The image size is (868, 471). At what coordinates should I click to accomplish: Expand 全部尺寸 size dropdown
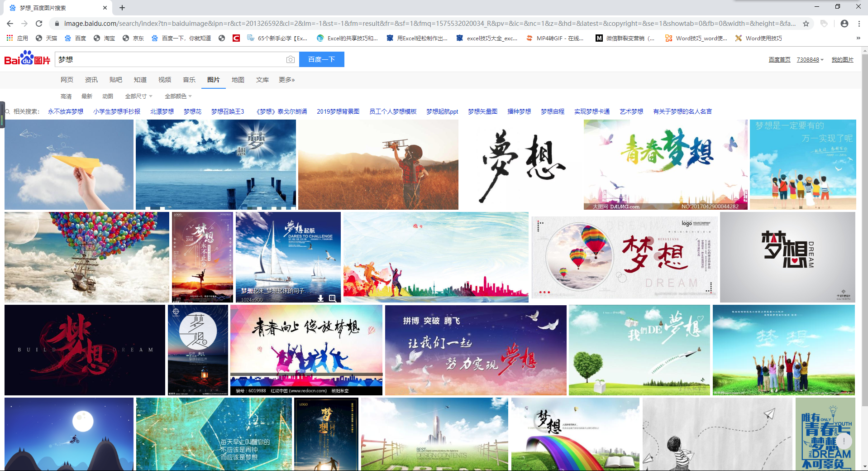pos(139,96)
